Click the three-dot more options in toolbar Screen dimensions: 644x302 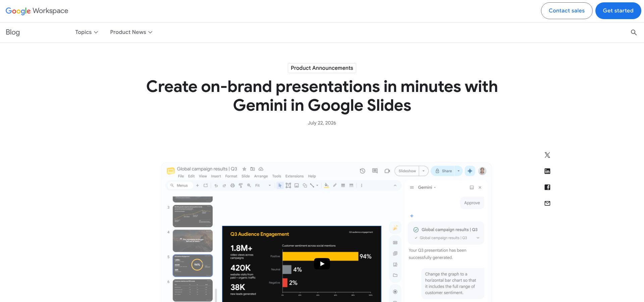pyautogui.click(x=362, y=186)
